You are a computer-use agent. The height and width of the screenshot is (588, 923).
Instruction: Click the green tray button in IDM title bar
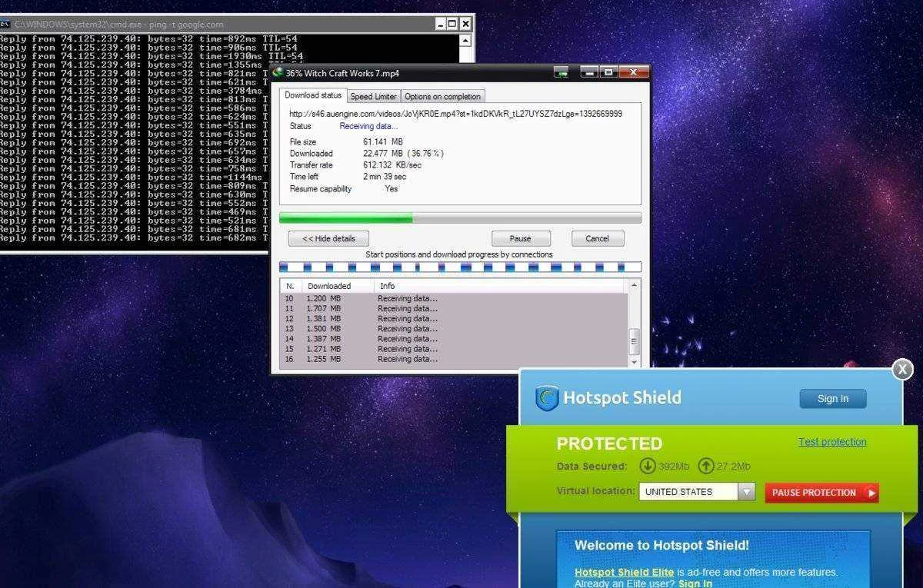coord(561,73)
